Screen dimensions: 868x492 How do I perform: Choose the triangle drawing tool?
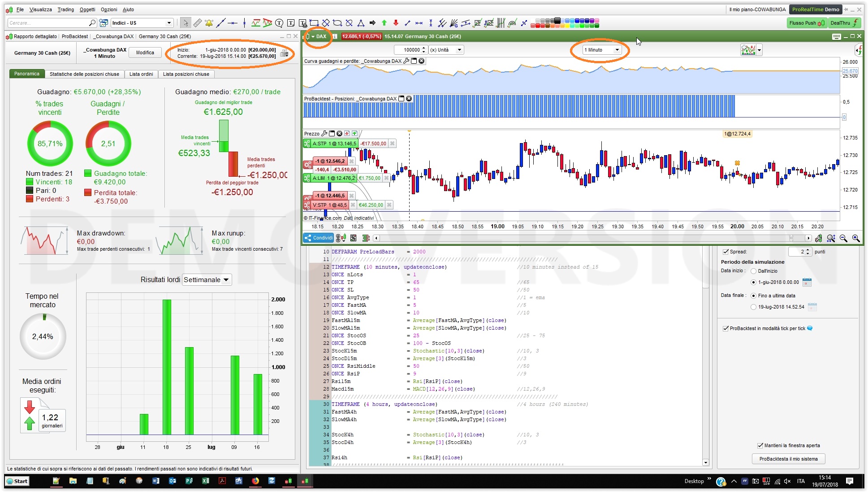[x=361, y=23]
